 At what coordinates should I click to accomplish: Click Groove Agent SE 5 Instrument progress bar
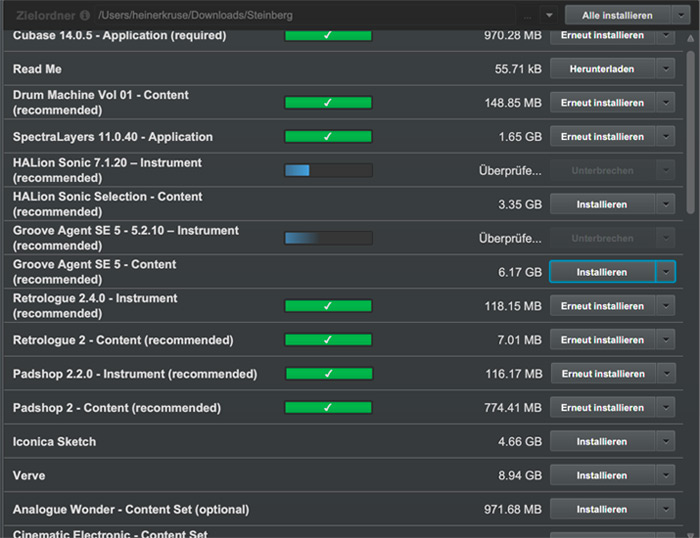pyautogui.click(x=328, y=238)
